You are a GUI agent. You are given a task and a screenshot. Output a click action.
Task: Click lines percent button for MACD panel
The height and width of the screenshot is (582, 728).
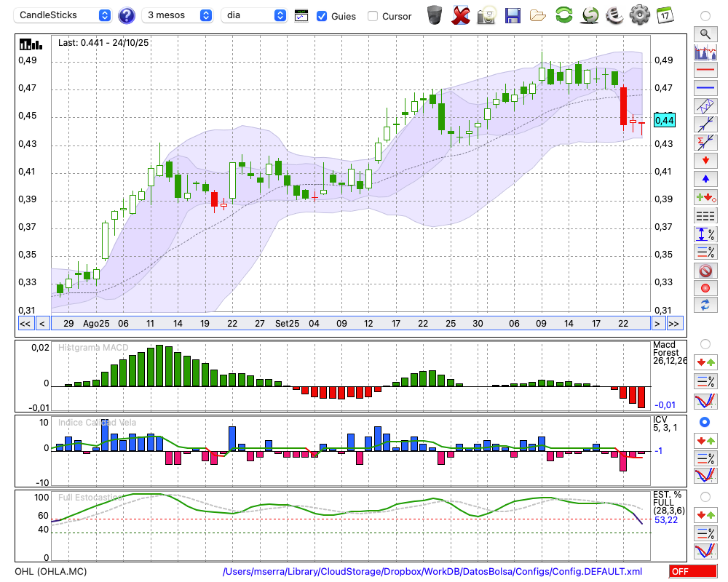pyautogui.click(x=705, y=381)
